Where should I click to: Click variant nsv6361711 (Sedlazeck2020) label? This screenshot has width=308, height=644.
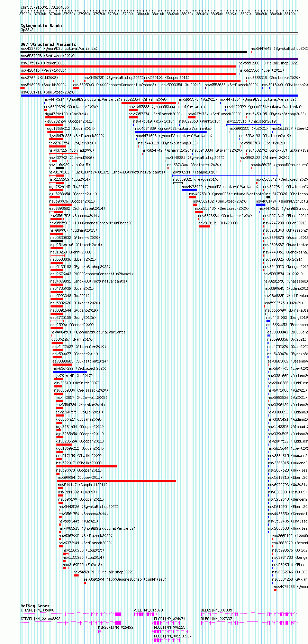pyautogui.click(x=48, y=92)
